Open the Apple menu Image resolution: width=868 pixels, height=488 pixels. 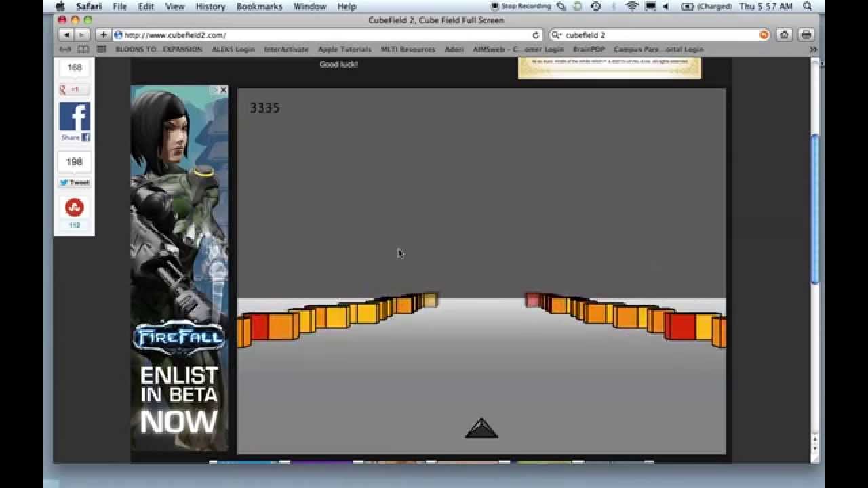tap(60, 7)
